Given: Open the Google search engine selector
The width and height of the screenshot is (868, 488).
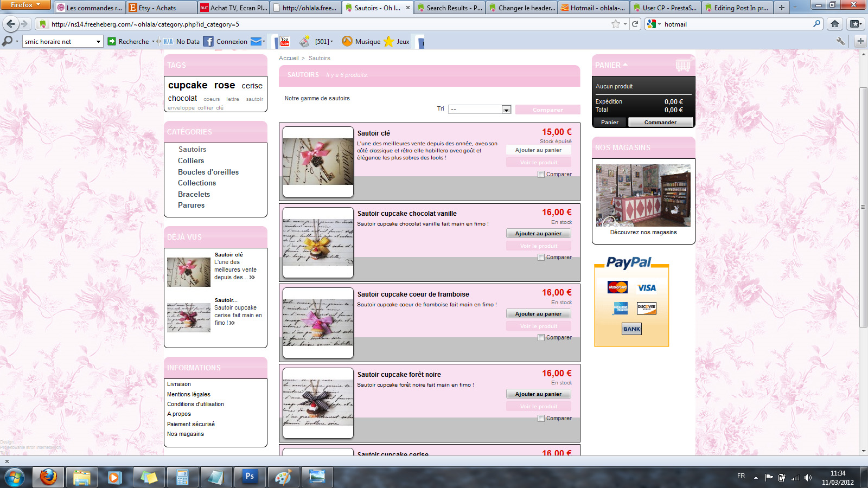Looking at the screenshot, I should 654,24.
